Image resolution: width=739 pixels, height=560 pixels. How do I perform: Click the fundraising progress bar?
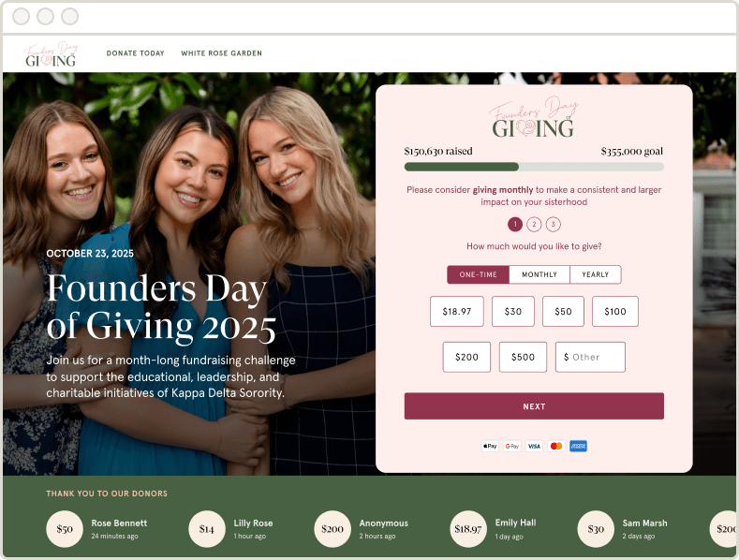click(x=534, y=167)
